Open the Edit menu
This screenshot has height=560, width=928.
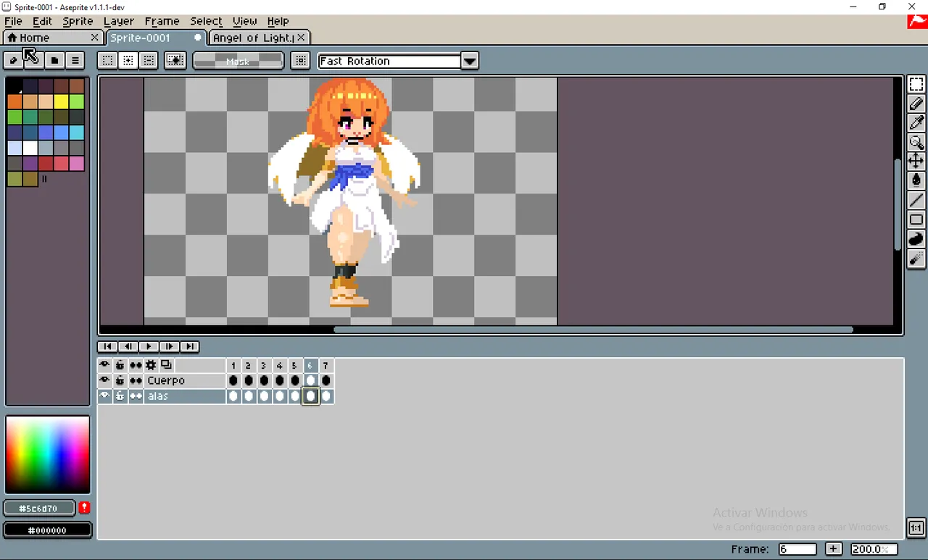tap(42, 21)
